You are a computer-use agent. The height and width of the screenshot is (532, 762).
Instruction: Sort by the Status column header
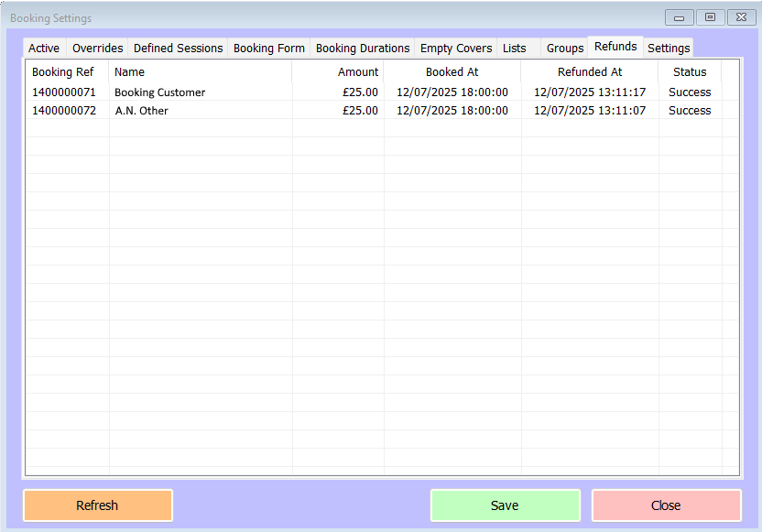click(x=690, y=72)
